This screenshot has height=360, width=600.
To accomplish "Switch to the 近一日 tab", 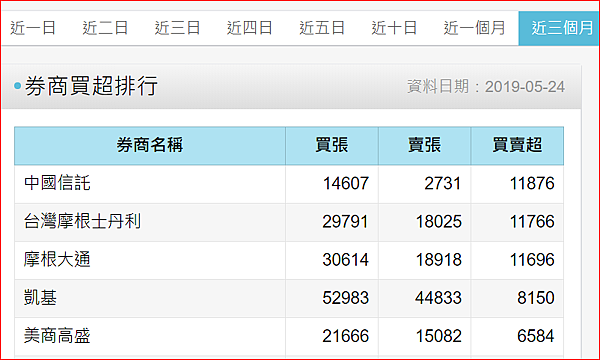I will [x=33, y=28].
